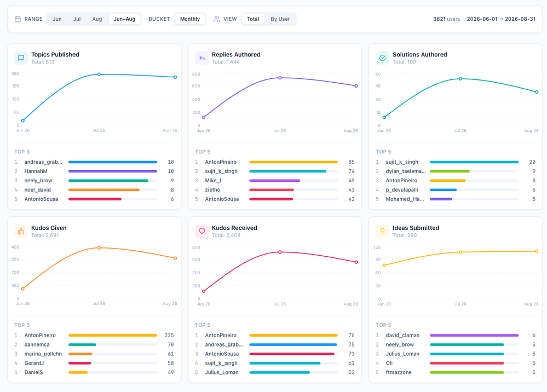The width and height of the screenshot is (547, 392).
Task: Select the Jul range option
Action: click(x=77, y=19)
